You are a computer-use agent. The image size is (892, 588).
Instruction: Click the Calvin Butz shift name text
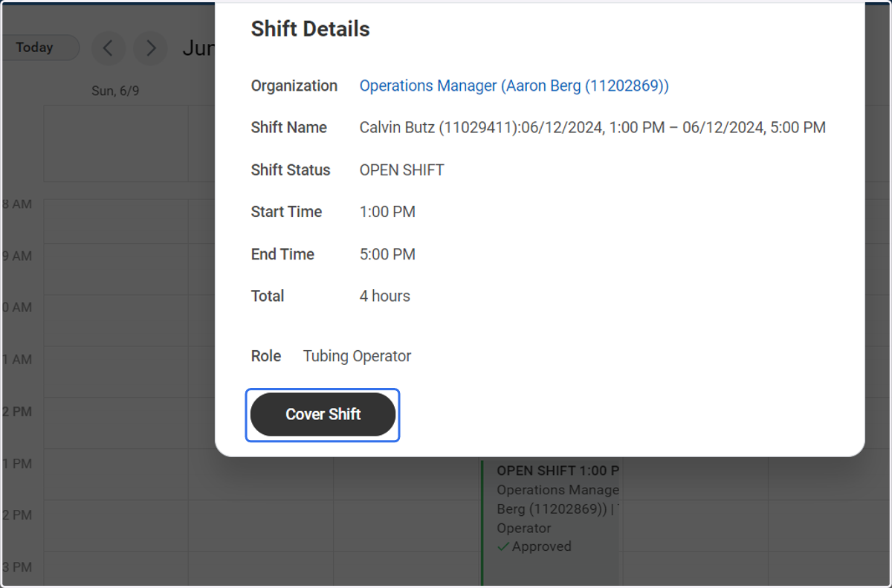592,128
